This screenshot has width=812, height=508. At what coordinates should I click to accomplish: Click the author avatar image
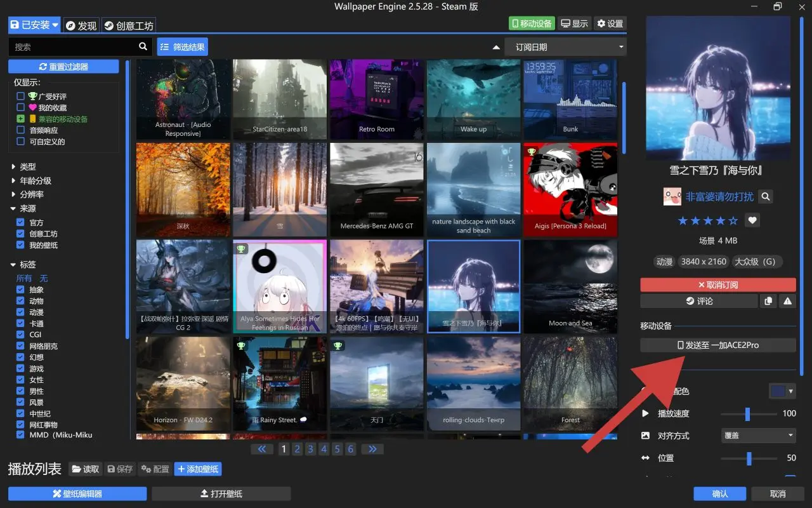pyautogui.click(x=672, y=197)
